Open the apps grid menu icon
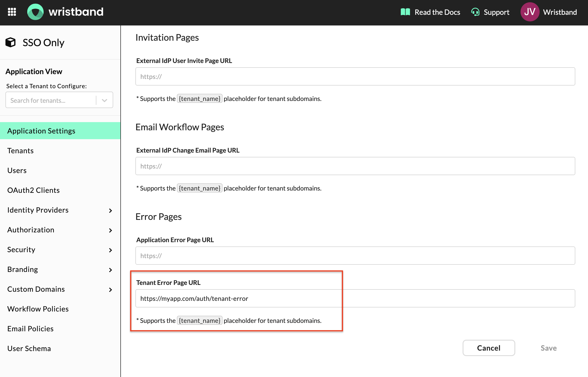 12,12
